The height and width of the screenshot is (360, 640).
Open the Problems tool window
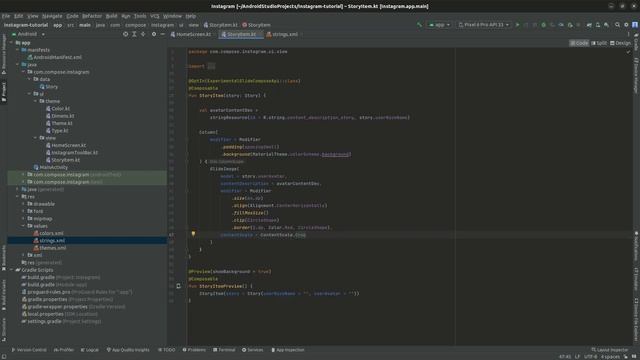tap(194, 350)
